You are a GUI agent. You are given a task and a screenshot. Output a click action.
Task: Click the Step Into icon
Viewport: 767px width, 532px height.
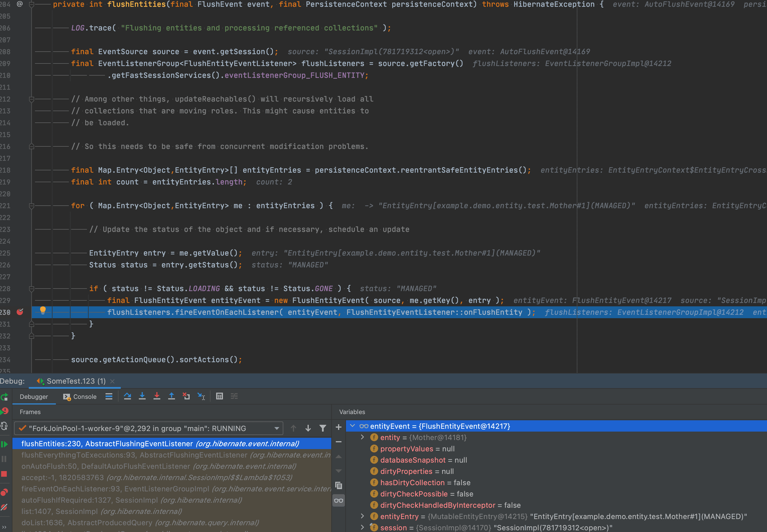point(142,396)
